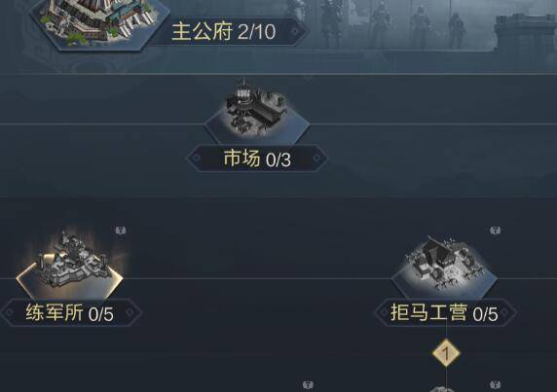Click the diamond ornament right of 主公府 2/10

coord(295,31)
